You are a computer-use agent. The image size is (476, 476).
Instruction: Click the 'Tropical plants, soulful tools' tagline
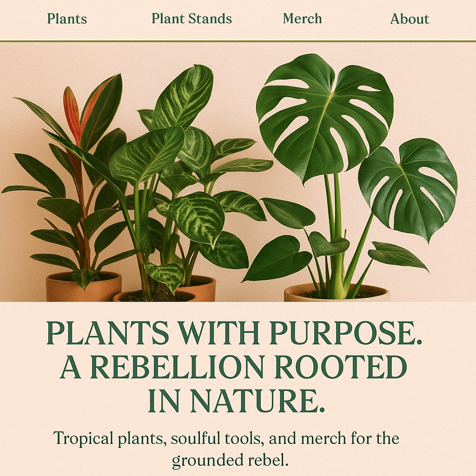click(157, 438)
